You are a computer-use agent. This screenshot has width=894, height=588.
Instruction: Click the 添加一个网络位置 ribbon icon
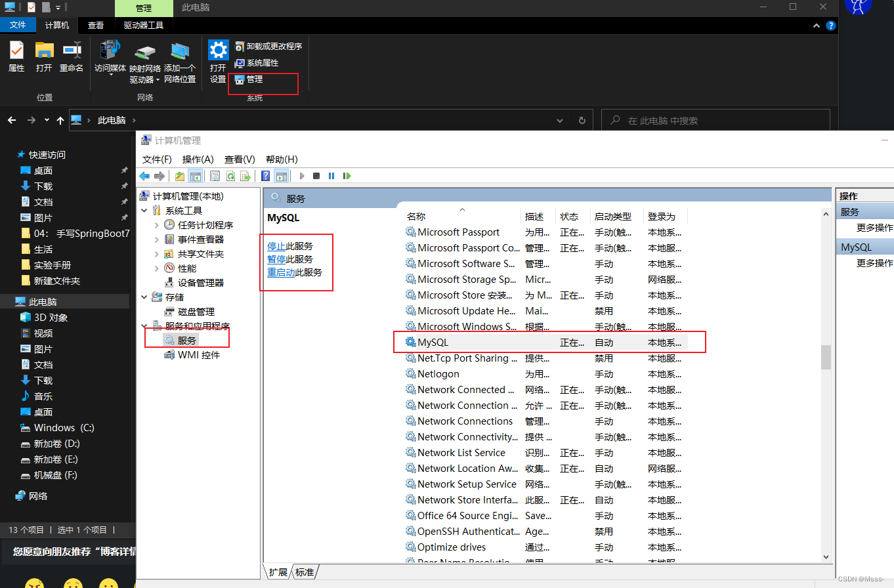pyautogui.click(x=180, y=62)
